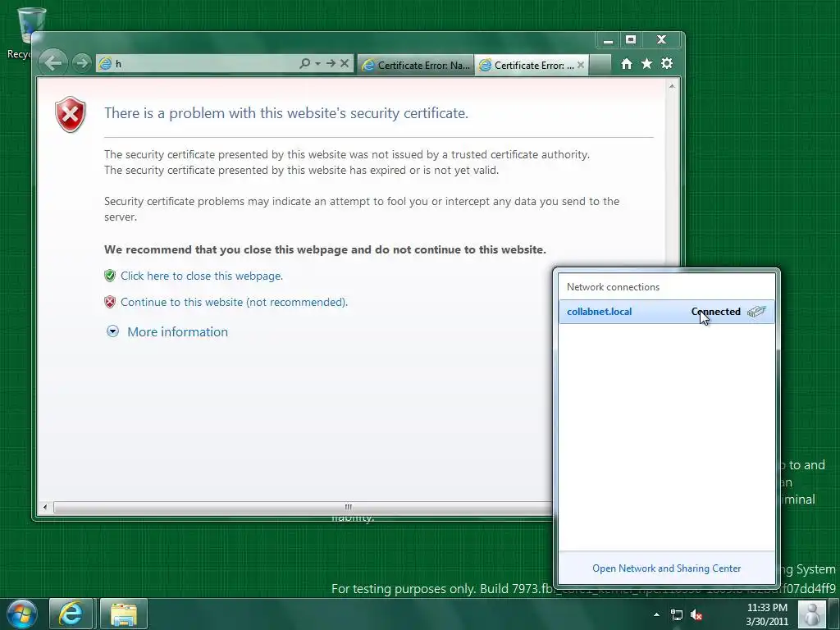Open a new tab with the blank tab button
The image size is (840, 630).
(600, 65)
